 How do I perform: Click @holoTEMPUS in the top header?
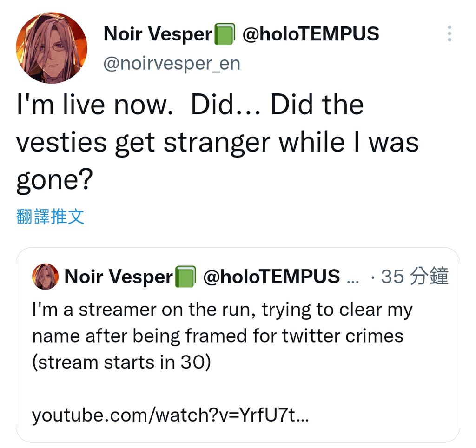click(311, 34)
